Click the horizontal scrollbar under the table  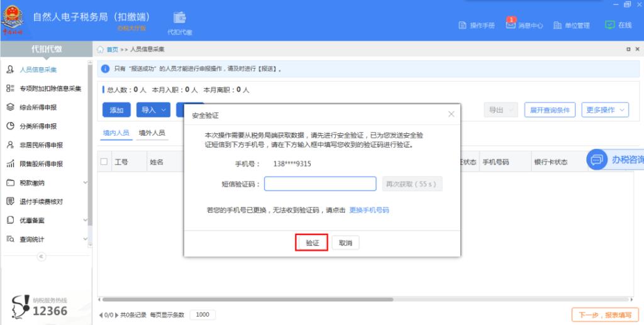tap(247, 300)
